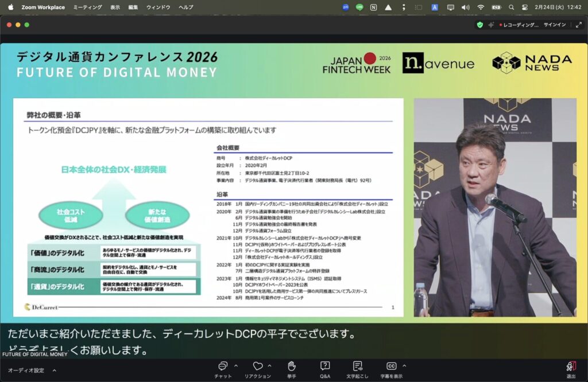
Task: Open the ミーティング menu
Action: 87,7
